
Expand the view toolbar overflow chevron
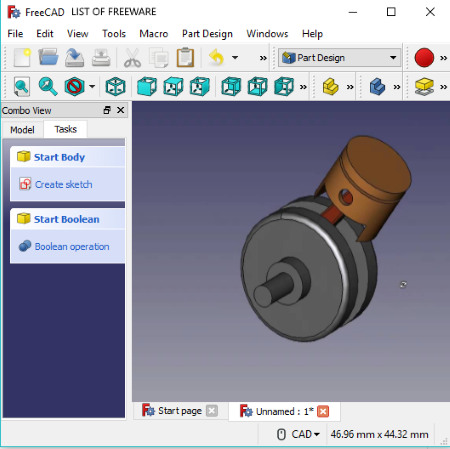pos(303,87)
